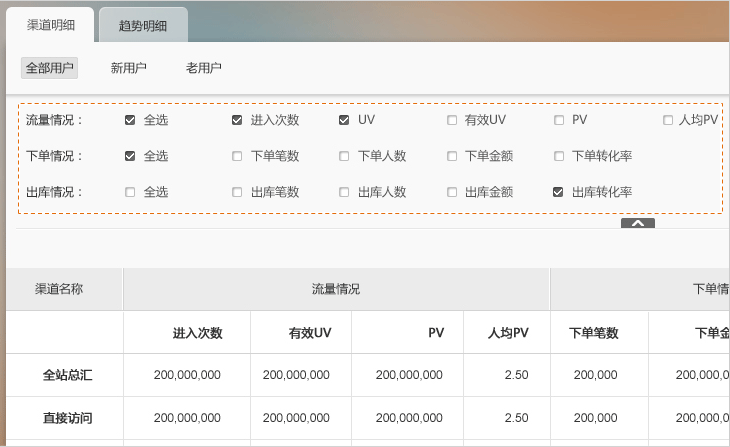Screen dimensions: 730x447
Task: Uncheck 全选 in the 流量情况 row
Action: coord(130,120)
